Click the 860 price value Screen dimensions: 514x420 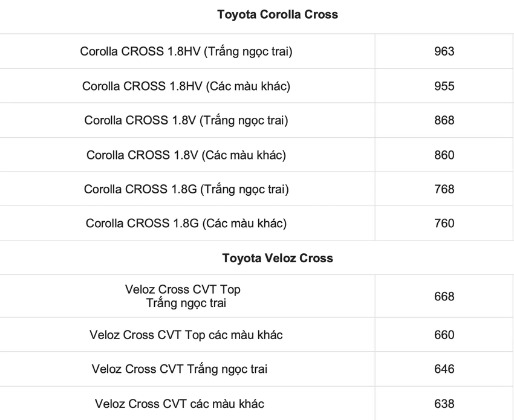[444, 155]
